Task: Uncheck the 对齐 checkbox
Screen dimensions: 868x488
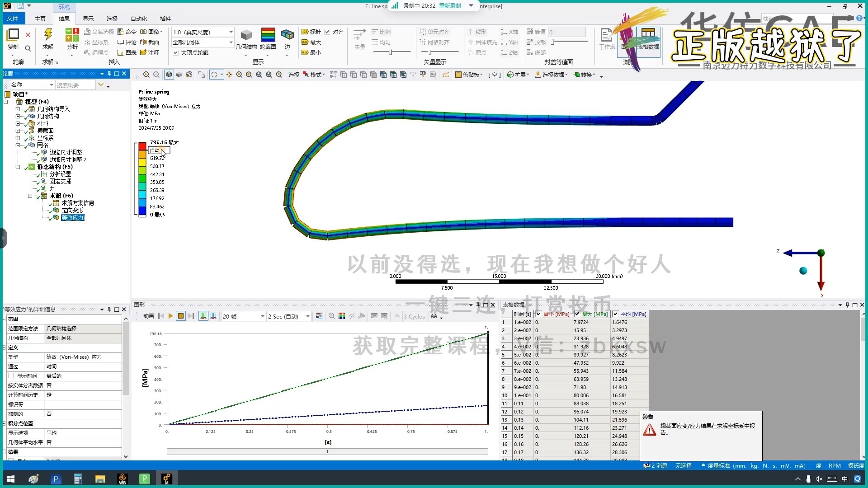Action: pyautogui.click(x=327, y=32)
